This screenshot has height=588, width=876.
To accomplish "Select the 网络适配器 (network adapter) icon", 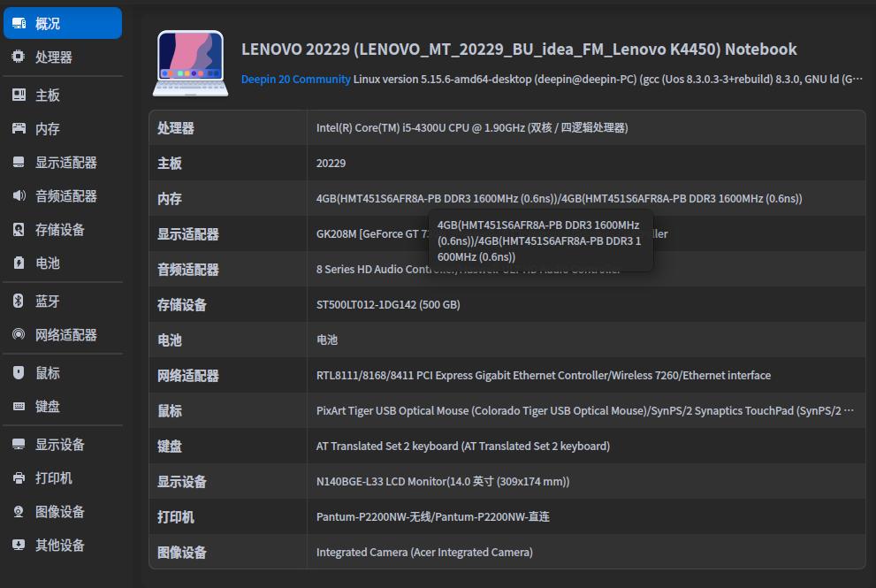I will click(x=19, y=334).
